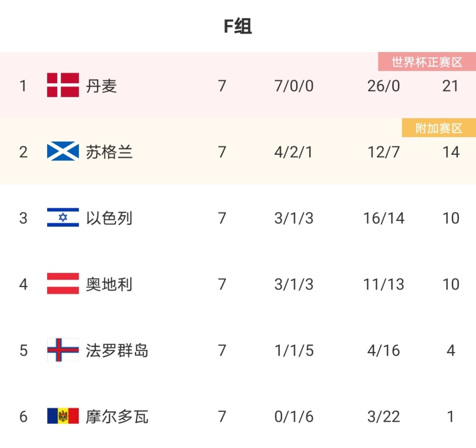Select the 以色列 team name
Image resolution: width=476 pixels, height=448 pixels.
[x=109, y=218]
